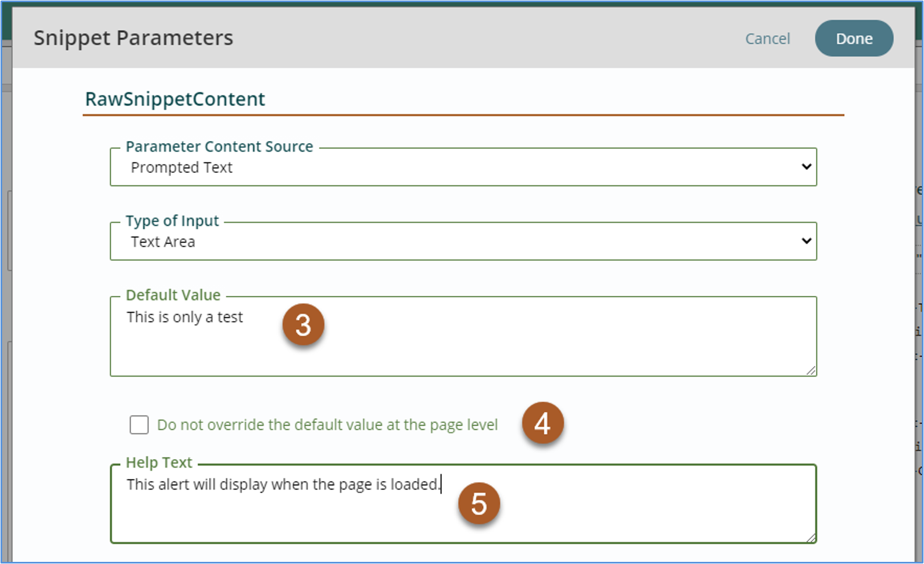The height and width of the screenshot is (564, 924).
Task: Open the Parameter Content Source dropdown
Action: pos(463,167)
